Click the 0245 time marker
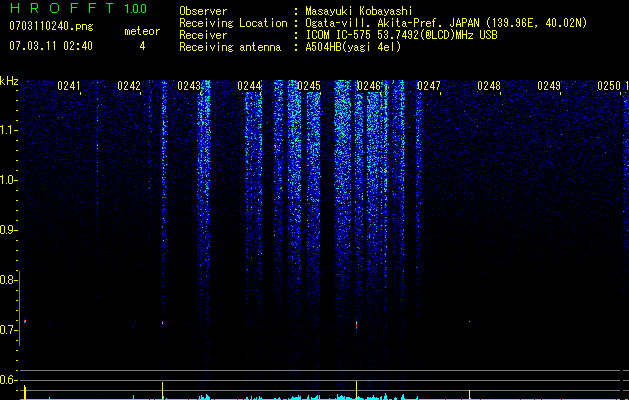The width and height of the screenshot is (629, 400). click(x=309, y=86)
